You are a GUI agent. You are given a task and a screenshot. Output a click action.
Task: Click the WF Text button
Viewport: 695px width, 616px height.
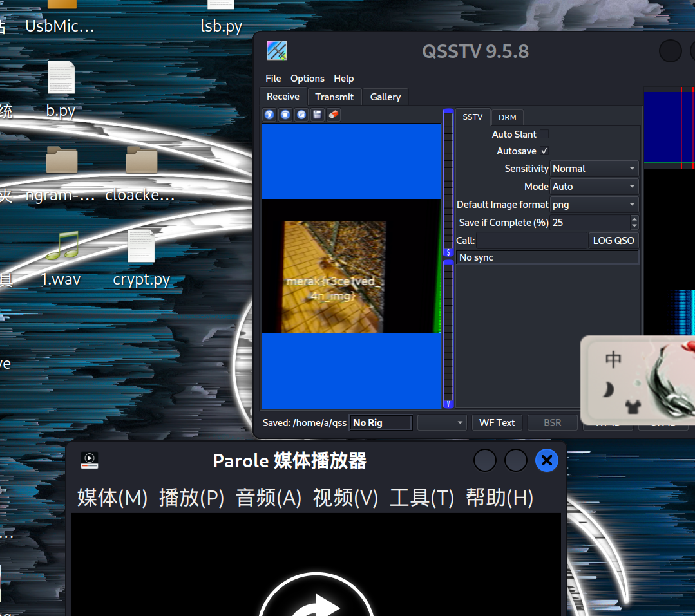497,422
